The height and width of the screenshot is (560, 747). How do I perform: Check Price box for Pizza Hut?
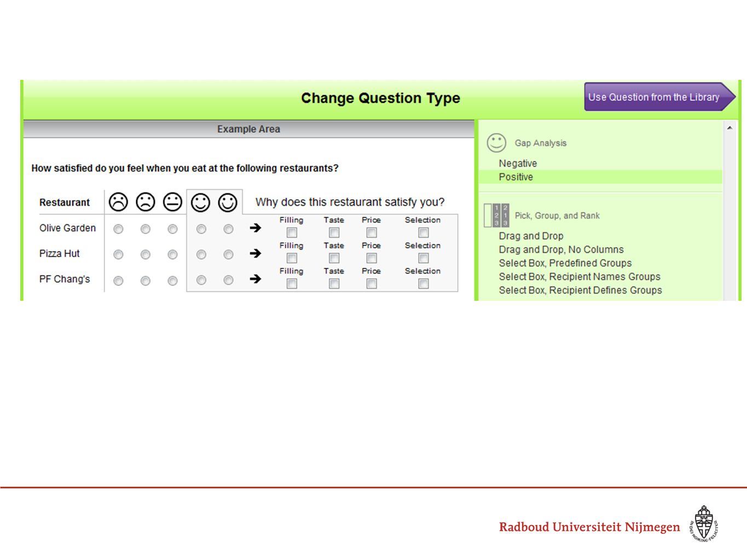click(372, 258)
